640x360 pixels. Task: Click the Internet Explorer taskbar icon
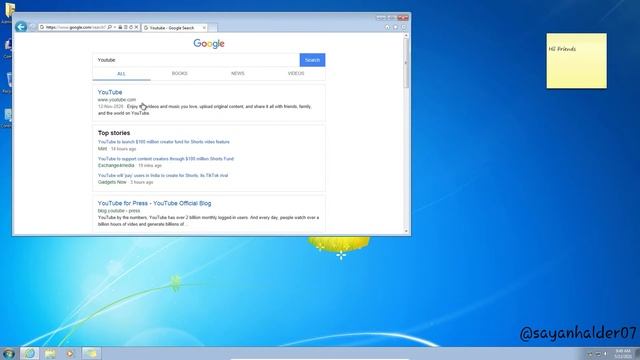tap(29, 353)
